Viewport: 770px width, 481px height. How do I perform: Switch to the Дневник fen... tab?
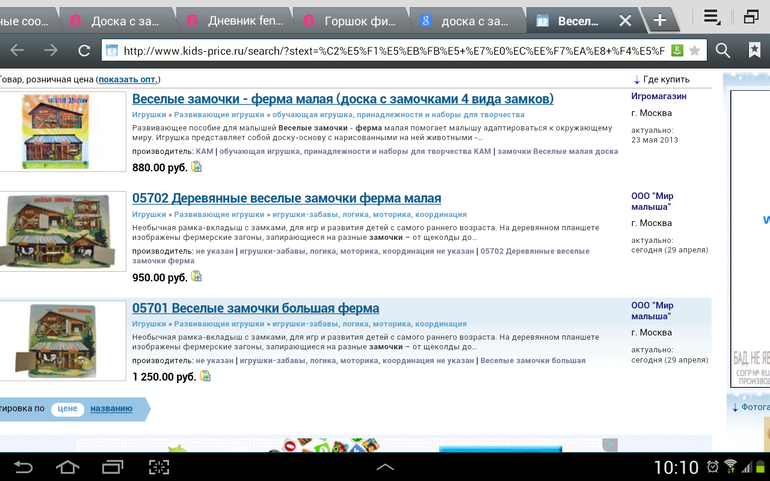pyautogui.click(x=236, y=21)
